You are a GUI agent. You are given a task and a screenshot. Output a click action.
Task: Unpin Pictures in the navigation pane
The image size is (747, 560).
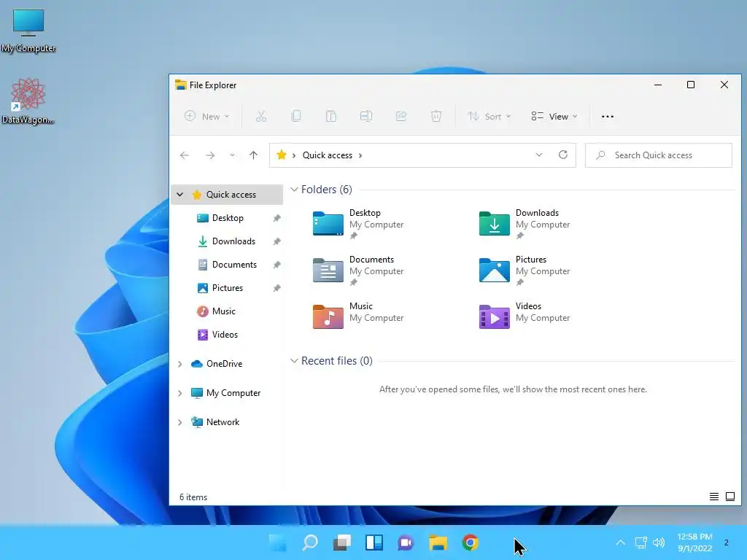tap(276, 288)
